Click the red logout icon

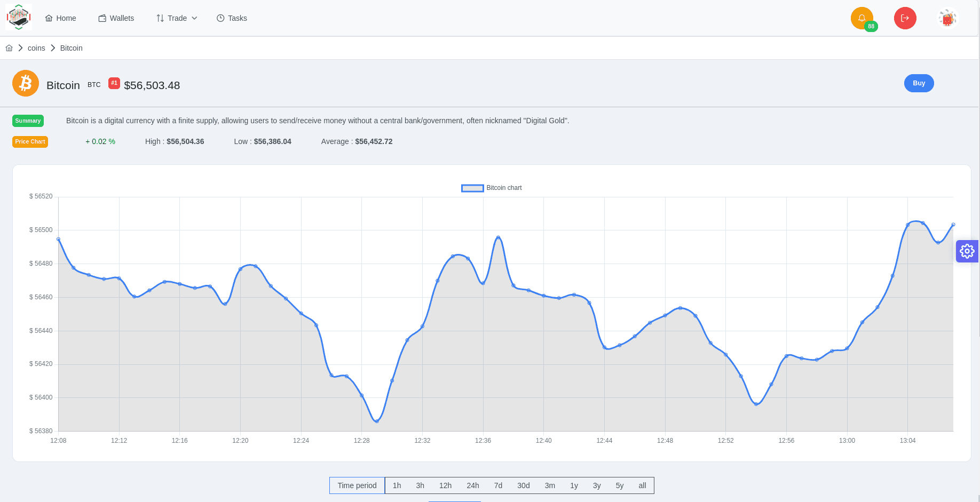(x=905, y=18)
